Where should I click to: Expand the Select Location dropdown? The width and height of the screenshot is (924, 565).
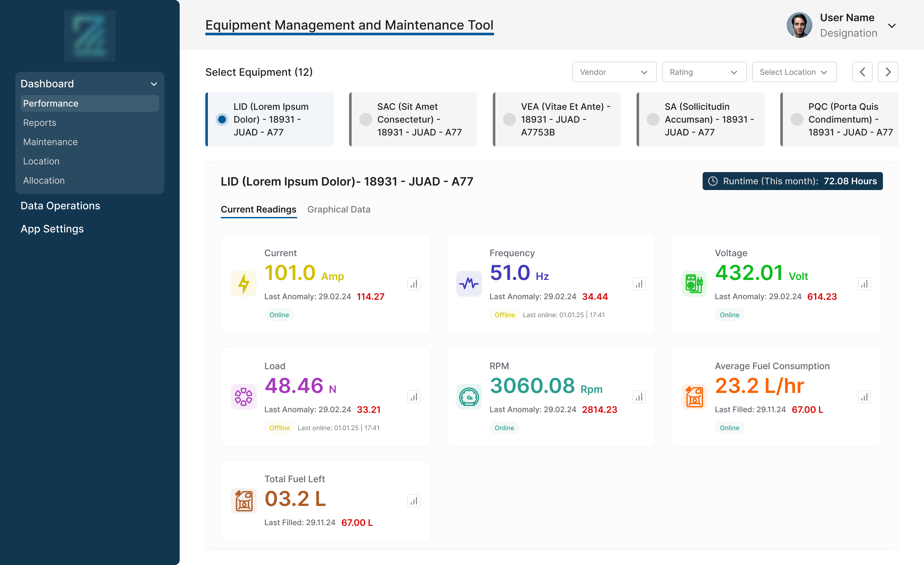click(x=794, y=72)
